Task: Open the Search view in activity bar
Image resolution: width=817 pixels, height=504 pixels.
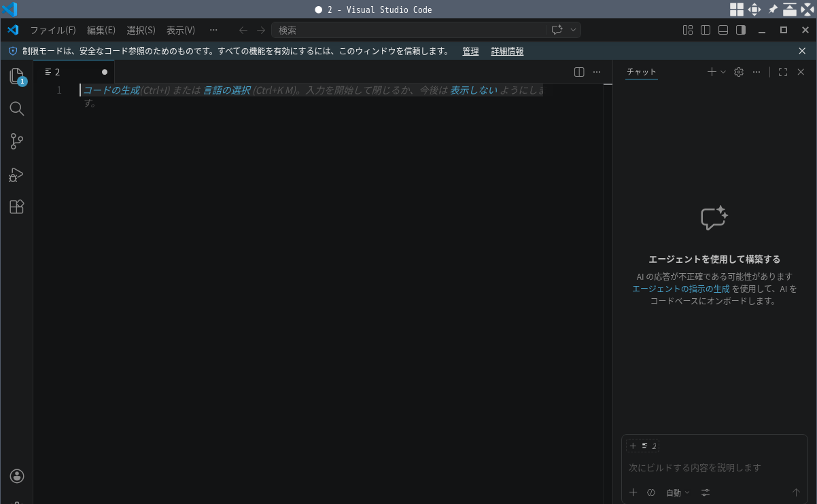Action: coord(17,109)
